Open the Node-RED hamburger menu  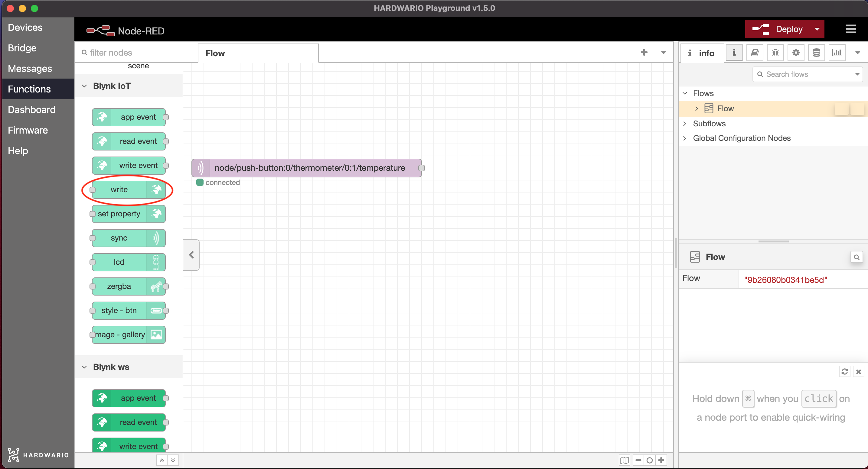(851, 29)
